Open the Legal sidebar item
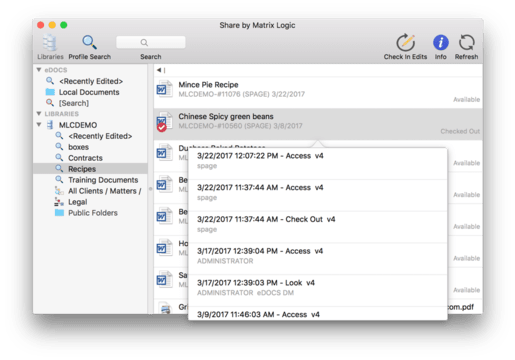 point(78,202)
